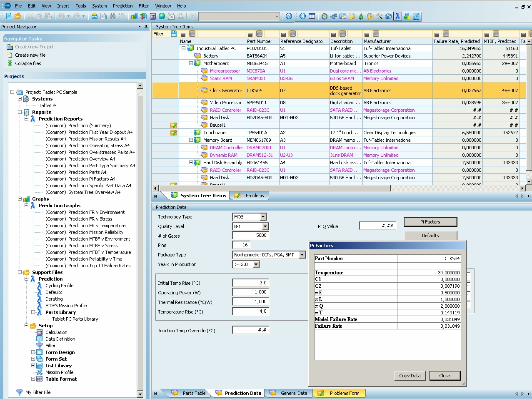Switch to the General Data tab
Screen dimensions: 532x399
(294, 393)
